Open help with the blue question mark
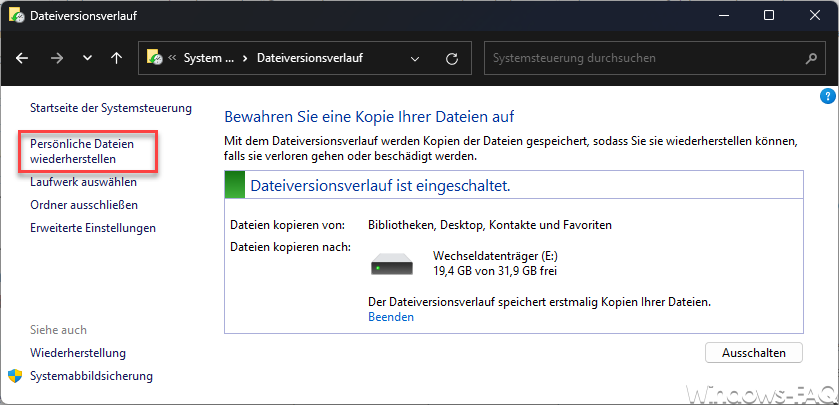The image size is (839, 405). (827, 96)
